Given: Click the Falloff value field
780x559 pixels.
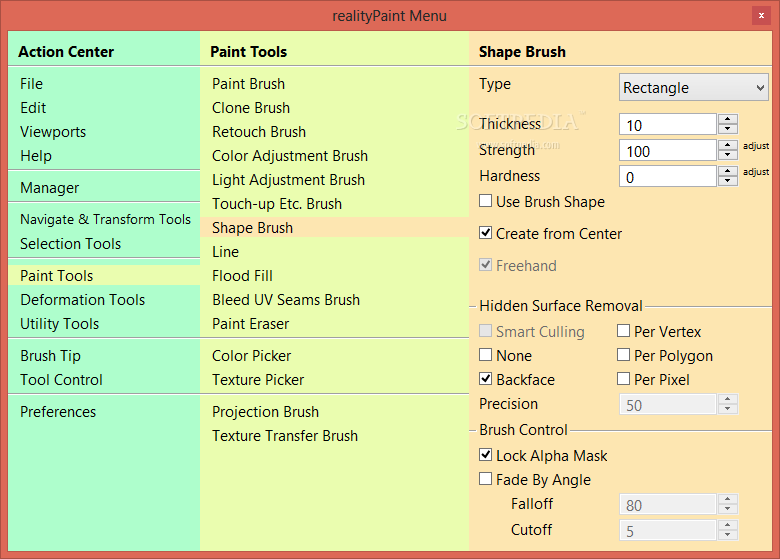Looking at the screenshot, I should (x=668, y=504).
